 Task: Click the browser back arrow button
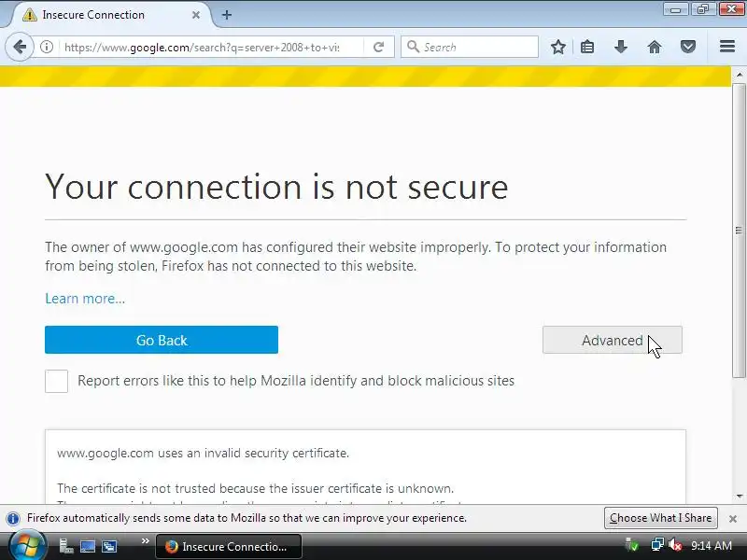point(20,47)
